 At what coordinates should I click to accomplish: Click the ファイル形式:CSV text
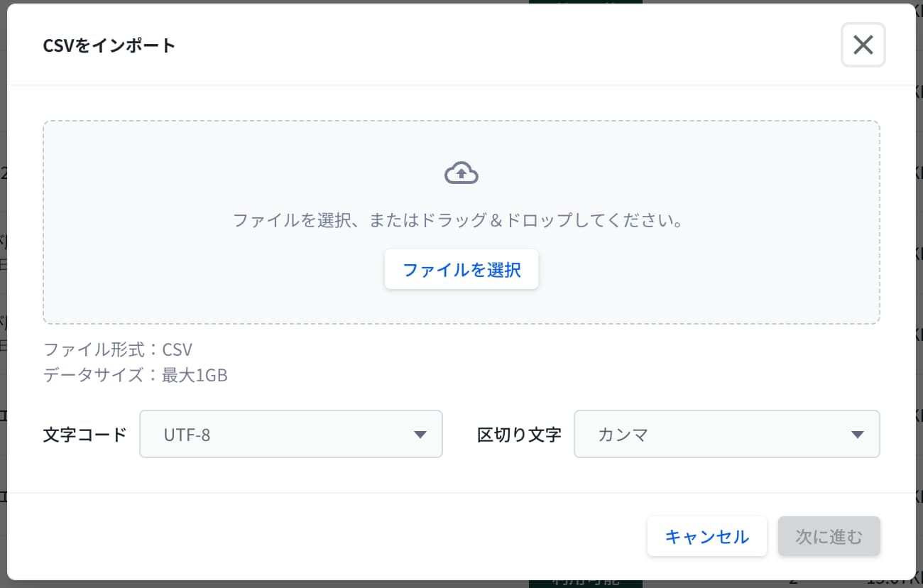click(118, 350)
